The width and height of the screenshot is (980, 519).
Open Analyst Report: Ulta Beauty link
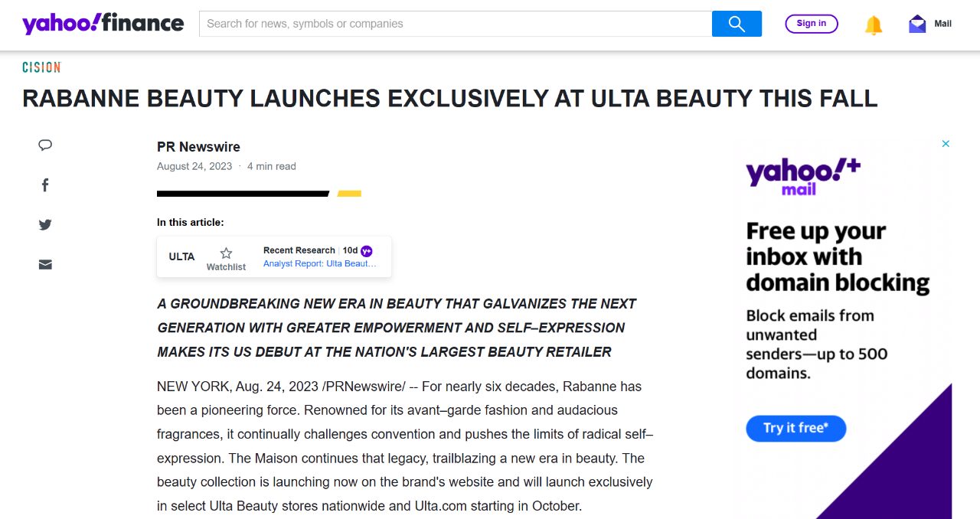pyautogui.click(x=320, y=263)
